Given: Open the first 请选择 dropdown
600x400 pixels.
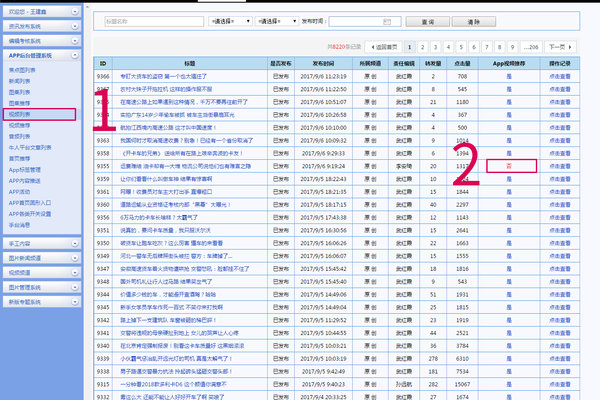Looking at the screenshot, I should coord(231,20).
